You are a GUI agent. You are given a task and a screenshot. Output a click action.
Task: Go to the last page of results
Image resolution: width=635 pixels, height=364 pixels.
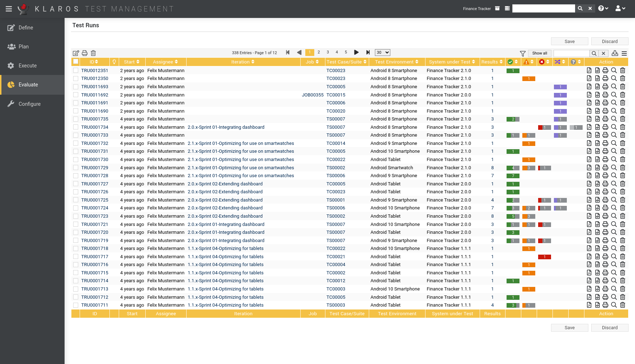point(368,52)
